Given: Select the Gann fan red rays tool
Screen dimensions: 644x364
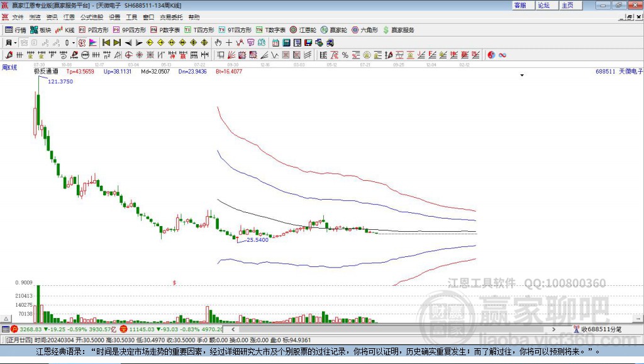Looking at the screenshot, I should coord(231,55).
